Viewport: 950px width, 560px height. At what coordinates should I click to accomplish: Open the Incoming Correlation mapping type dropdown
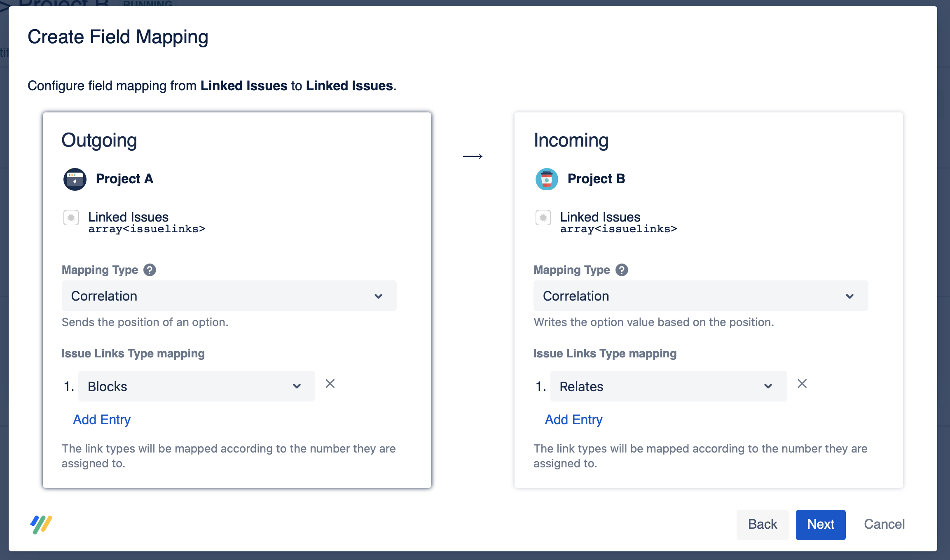coord(701,296)
